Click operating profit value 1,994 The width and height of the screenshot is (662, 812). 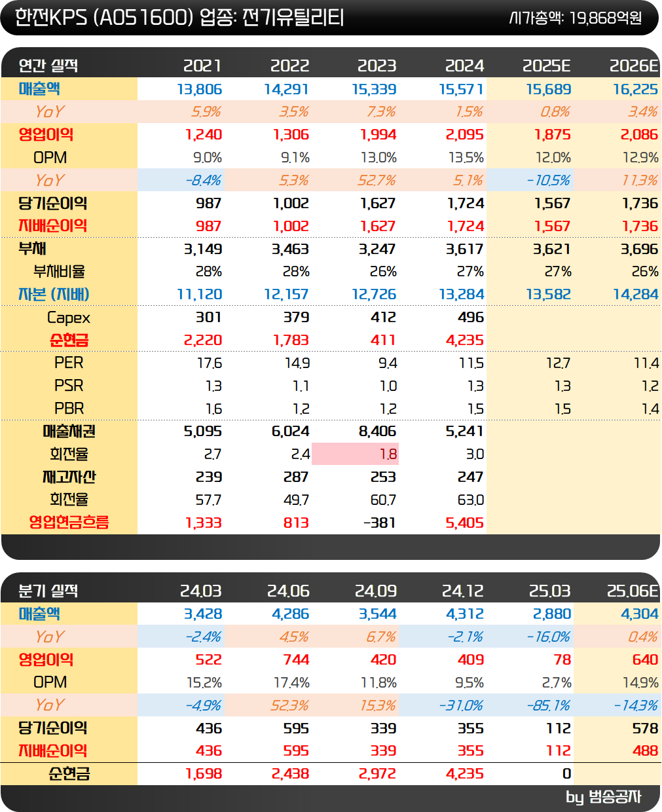(378, 134)
